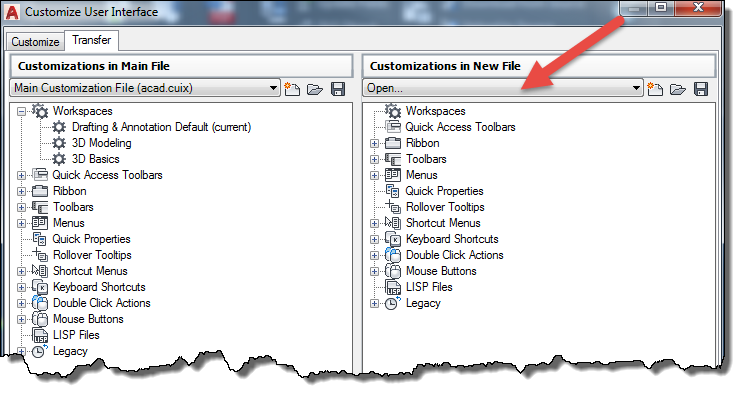Click Rollover Tooltips icon in main file
Image resolution: width=740 pixels, height=399 pixels.
(40, 255)
